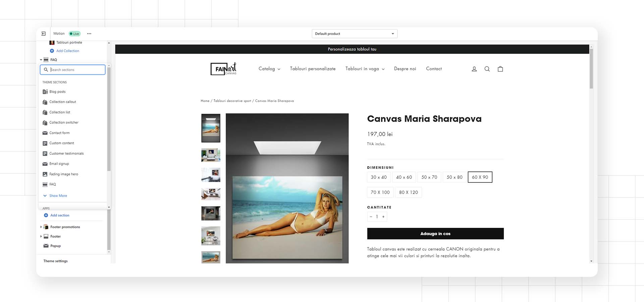This screenshot has width=644, height=302.
Task: Select the 80 X 120 size option
Action: 409,192
